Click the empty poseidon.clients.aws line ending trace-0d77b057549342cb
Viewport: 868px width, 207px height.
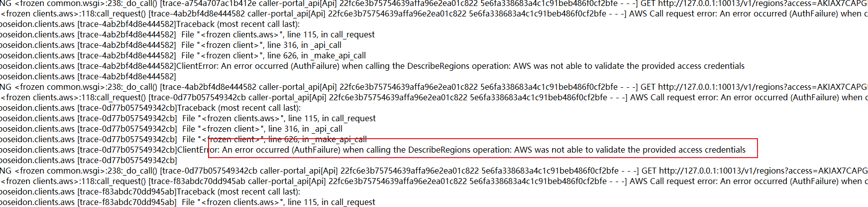(89, 160)
